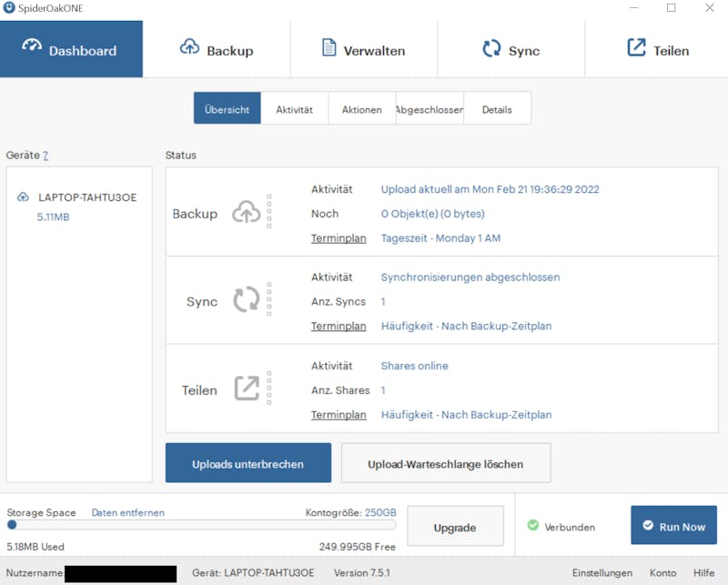Open the Teilen Terminplan link
The height and width of the screenshot is (585, 728).
tap(339, 415)
